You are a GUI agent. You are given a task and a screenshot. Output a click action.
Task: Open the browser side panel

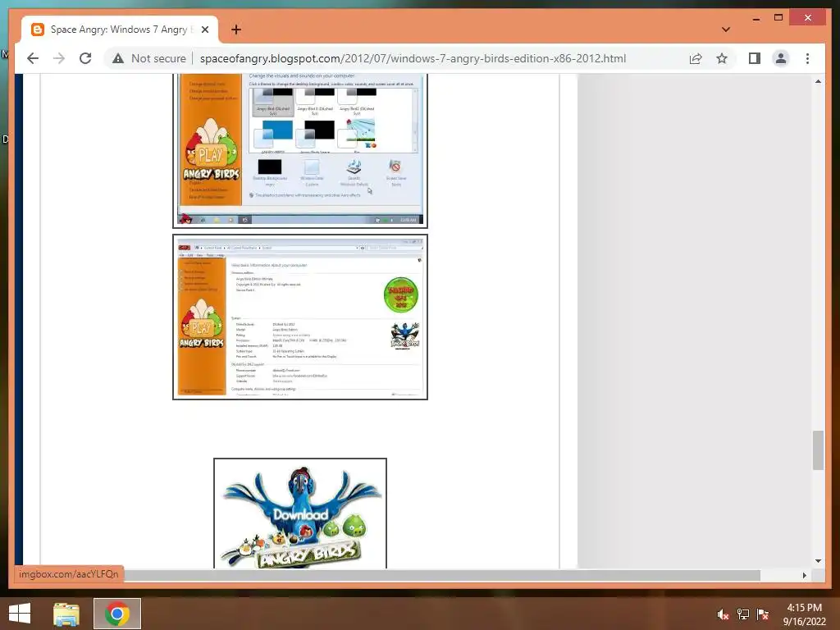tap(755, 58)
